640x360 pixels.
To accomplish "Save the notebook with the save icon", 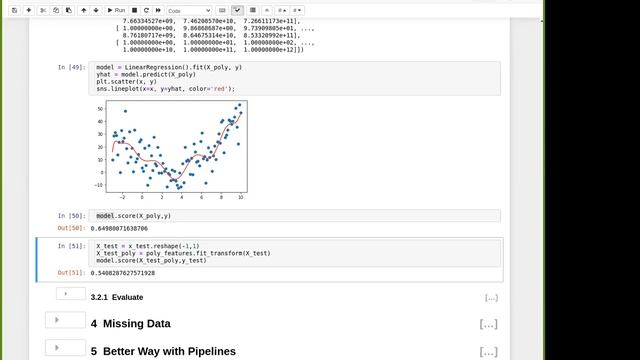I will (x=14, y=10).
